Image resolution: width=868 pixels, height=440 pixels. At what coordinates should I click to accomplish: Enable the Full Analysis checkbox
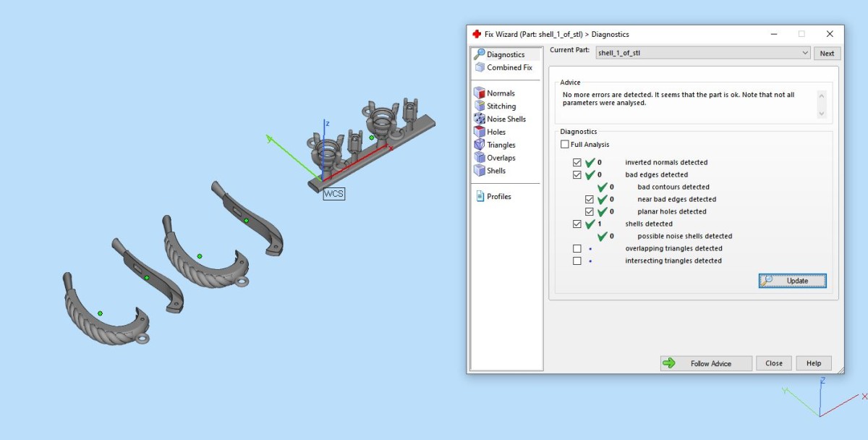(565, 145)
